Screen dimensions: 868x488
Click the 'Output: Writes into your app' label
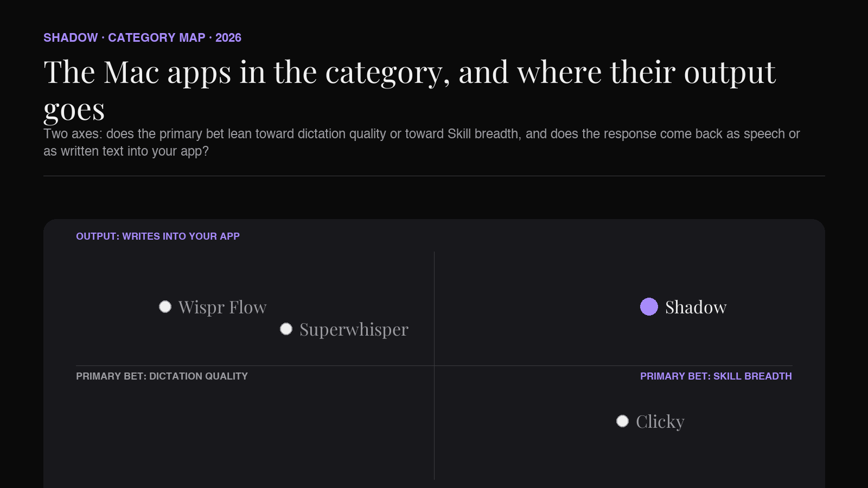(x=158, y=236)
